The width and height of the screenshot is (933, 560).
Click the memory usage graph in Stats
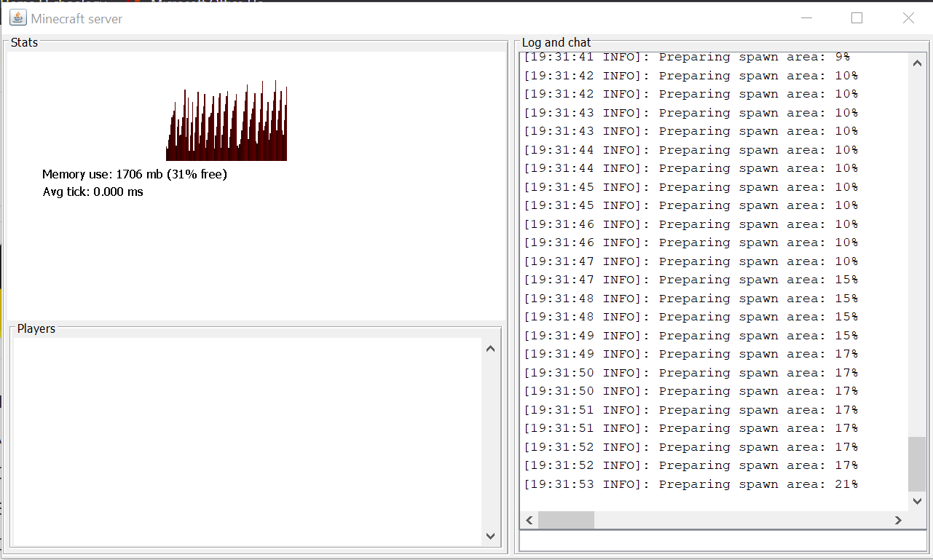point(227,120)
